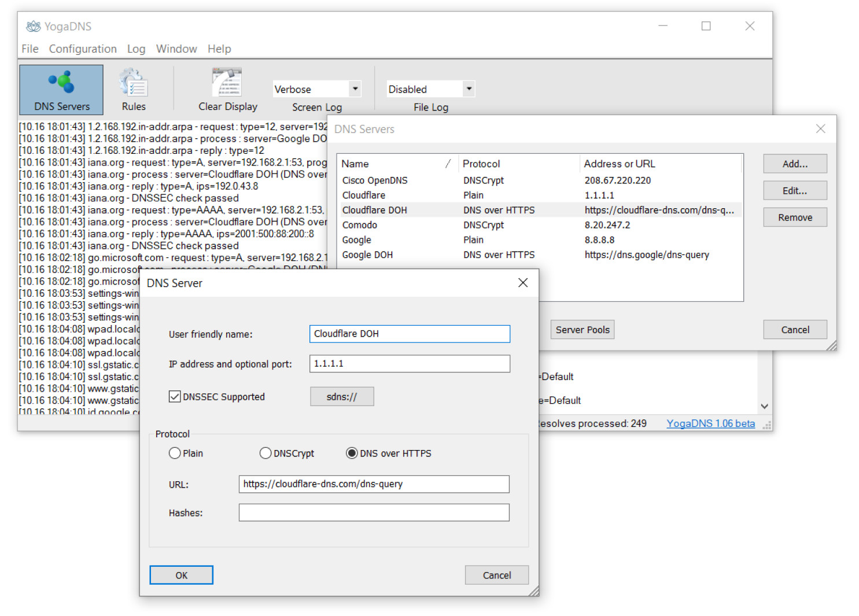The image size is (859, 616).
Task: Click the 208.67.220.220 address cell
Action: click(617, 180)
